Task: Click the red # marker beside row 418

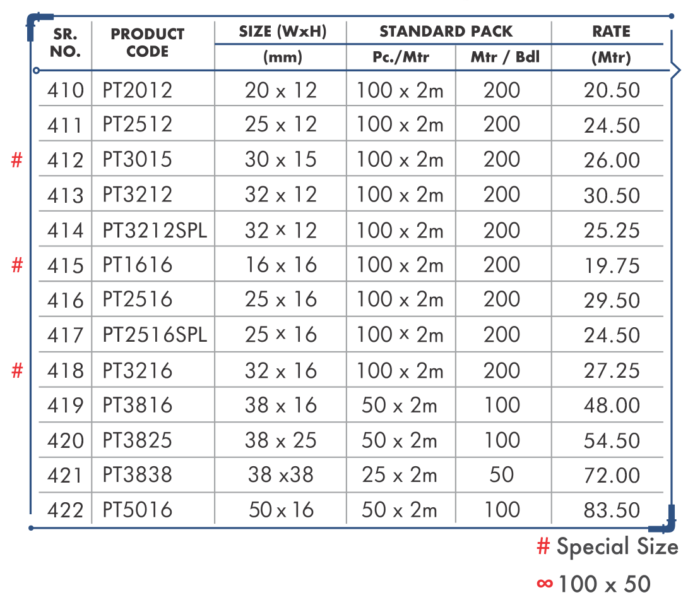Action: click(x=17, y=371)
